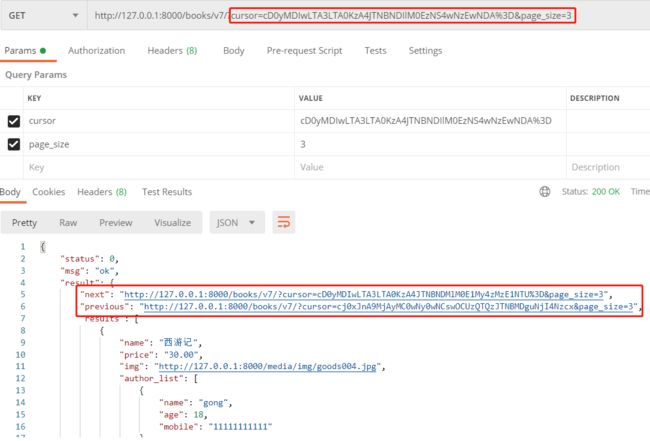Click the "age": 18 line
650x441 pixels.
click(x=183, y=414)
